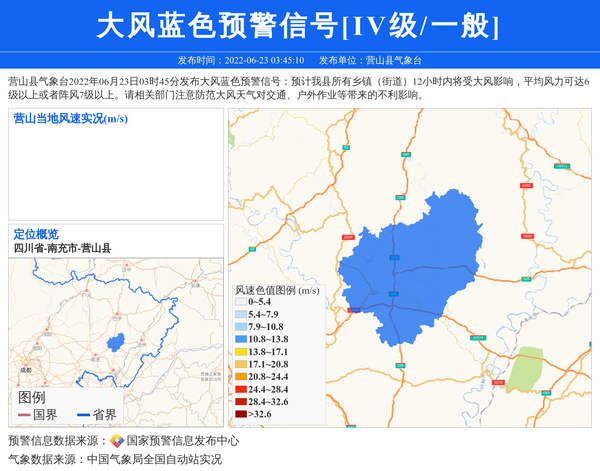Select the 5.4~7.9 legend color swatch

pos(241,314)
